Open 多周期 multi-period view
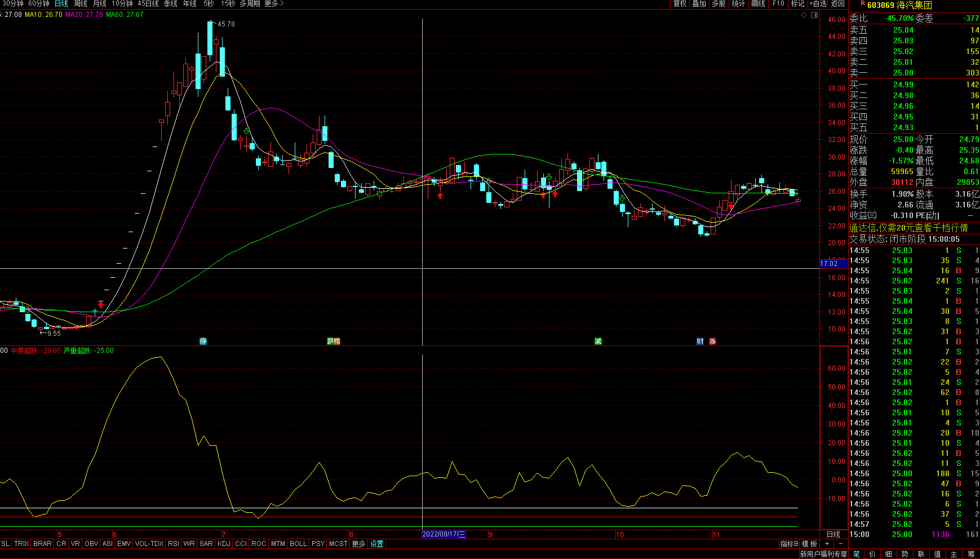Screen dimensions: 980x559 click(250, 4)
